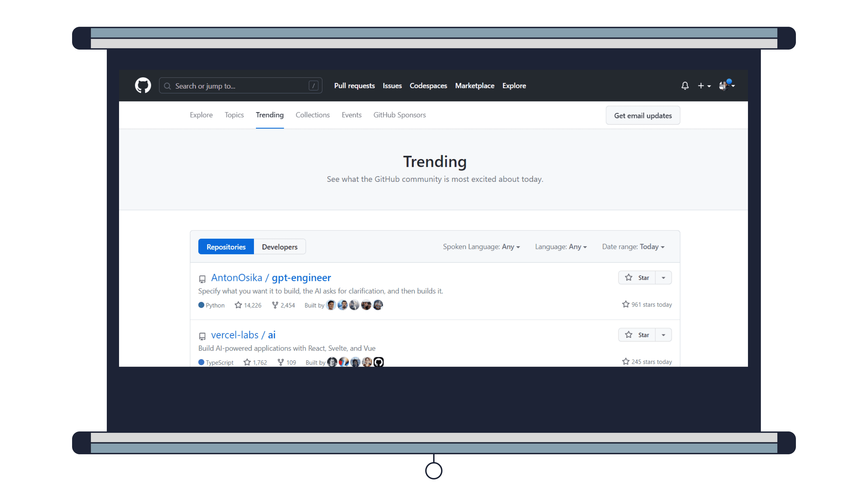Click the vercel-labs ai description text
The image size is (868, 486).
[x=287, y=348]
